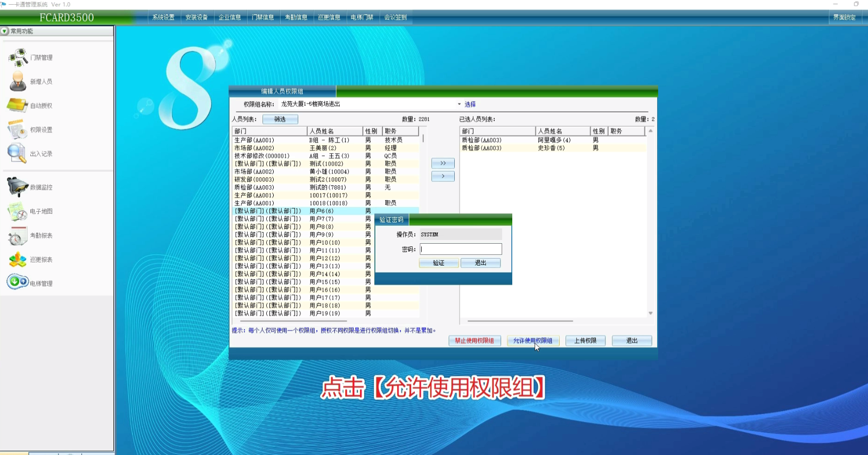Select row 黄小雄(10004)
This screenshot has width=868, height=455.
coord(326,171)
